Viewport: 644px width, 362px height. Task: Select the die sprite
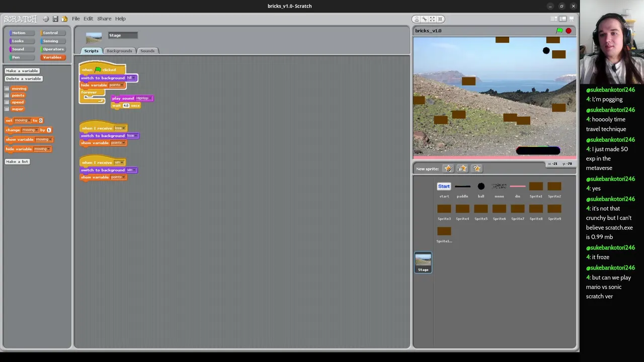pos(518,190)
